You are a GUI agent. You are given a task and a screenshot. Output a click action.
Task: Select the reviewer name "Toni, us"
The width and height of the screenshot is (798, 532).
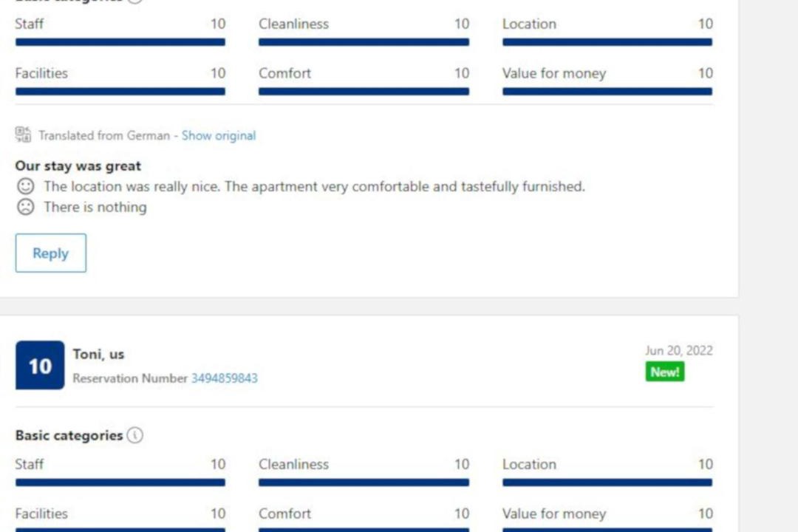click(98, 354)
